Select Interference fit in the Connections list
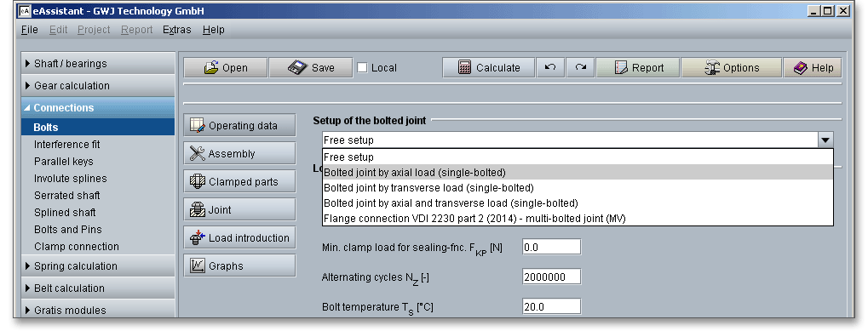 point(67,144)
